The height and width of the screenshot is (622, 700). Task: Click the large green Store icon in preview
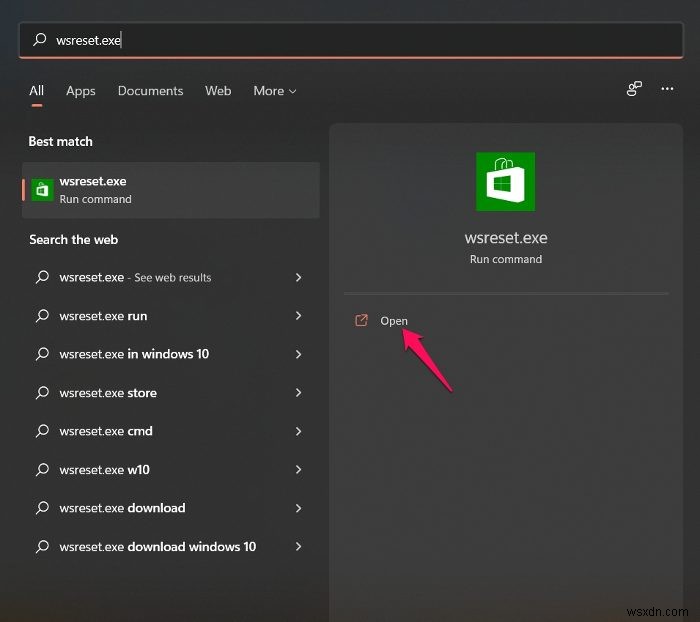coord(505,181)
